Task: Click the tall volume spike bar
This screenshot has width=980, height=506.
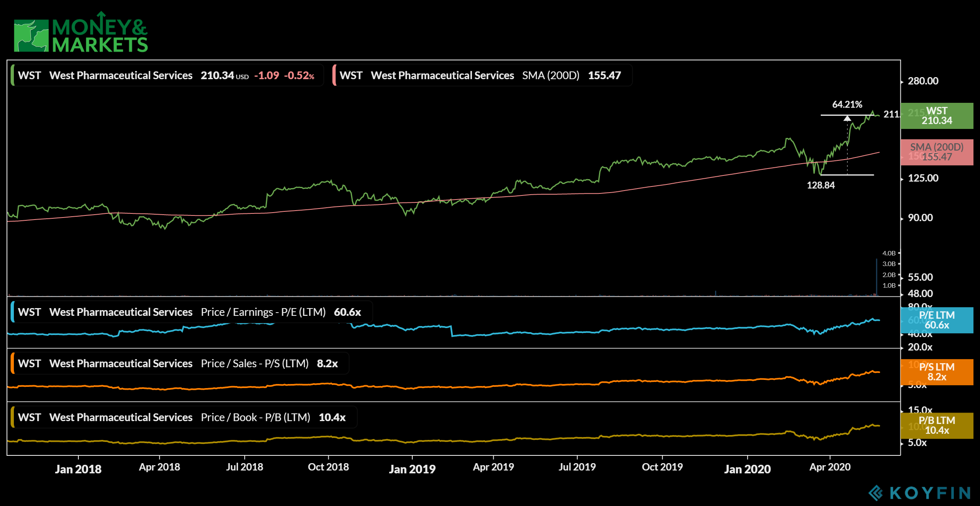Action: tap(876, 277)
